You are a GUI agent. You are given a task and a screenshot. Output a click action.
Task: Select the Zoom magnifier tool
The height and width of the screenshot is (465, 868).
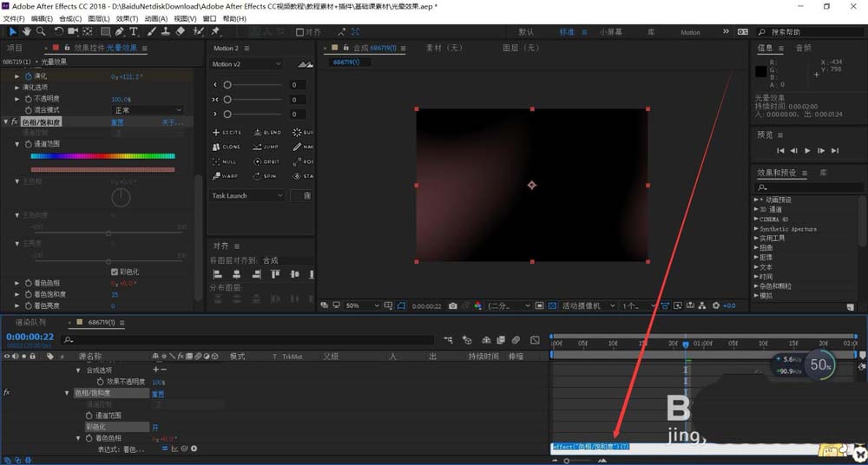[x=41, y=31]
